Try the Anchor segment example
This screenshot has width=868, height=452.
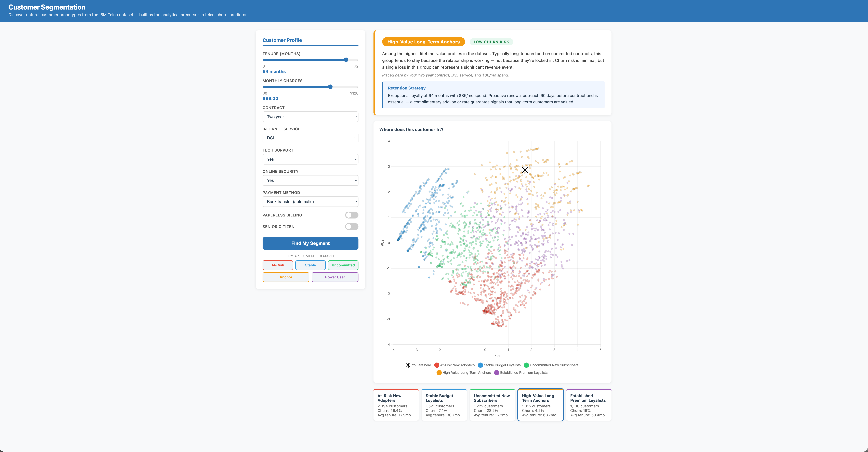(x=286, y=277)
